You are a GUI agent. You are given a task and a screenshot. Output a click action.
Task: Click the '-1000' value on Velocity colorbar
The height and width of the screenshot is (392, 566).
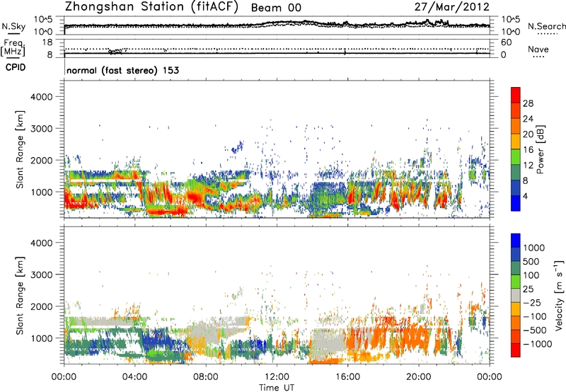538,344
